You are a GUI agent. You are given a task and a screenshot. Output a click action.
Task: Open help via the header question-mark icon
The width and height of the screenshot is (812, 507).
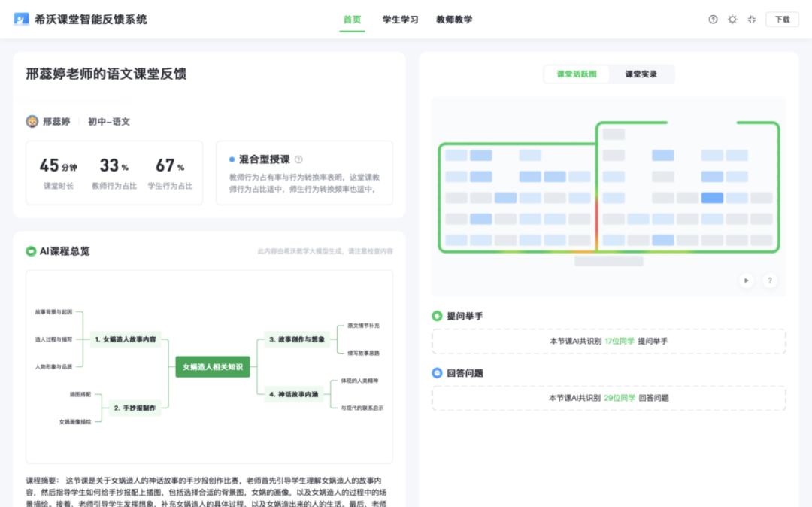click(x=713, y=20)
